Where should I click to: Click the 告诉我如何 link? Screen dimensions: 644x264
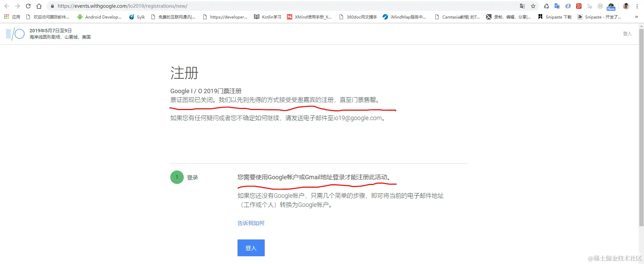coord(251,223)
